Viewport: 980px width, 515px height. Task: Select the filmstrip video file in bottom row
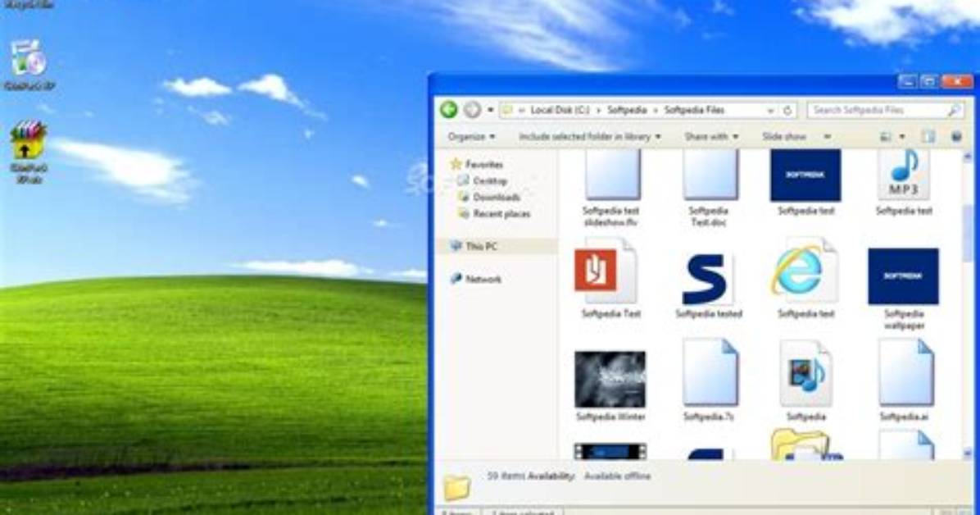coord(610,451)
